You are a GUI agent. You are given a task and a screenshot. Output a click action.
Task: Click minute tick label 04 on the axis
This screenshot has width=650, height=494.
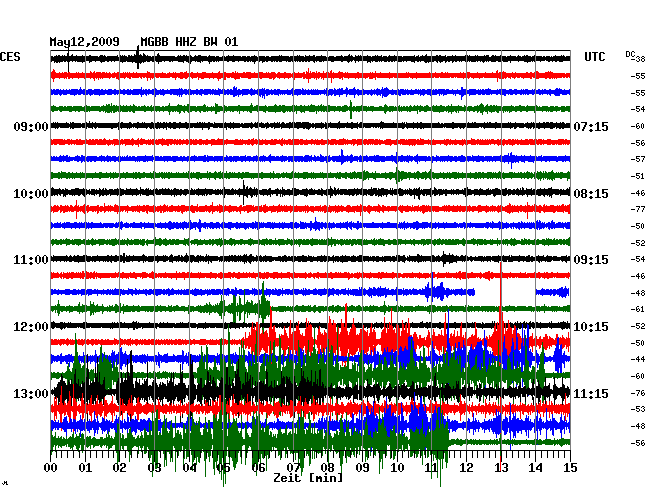189,468
